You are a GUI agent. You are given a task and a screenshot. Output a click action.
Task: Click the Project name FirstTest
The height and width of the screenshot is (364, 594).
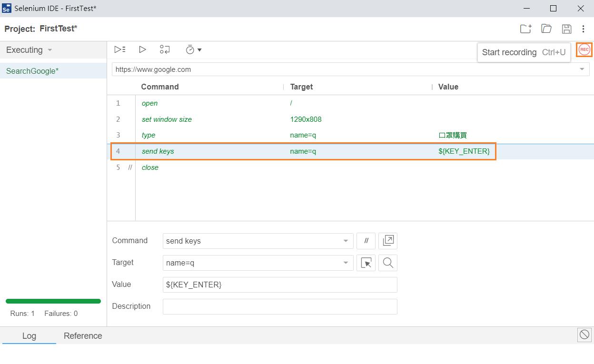tap(59, 29)
